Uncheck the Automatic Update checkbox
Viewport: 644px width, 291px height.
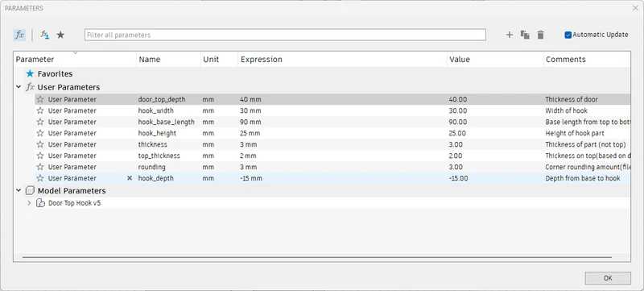pos(568,35)
